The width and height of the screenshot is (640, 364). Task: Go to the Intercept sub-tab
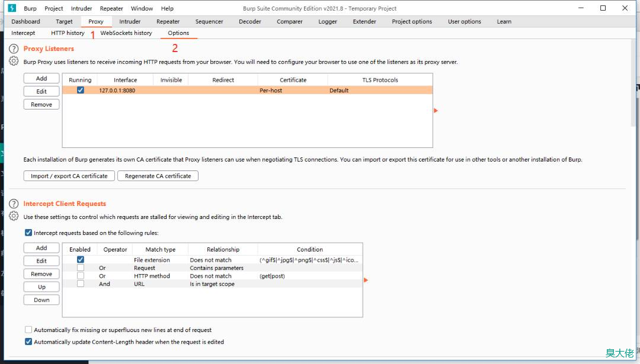click(23, 33)
